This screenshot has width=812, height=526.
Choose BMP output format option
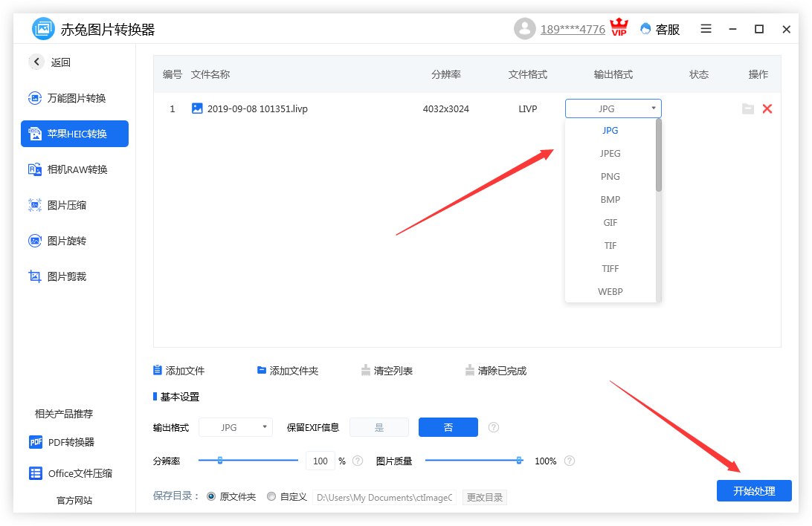[610, 200]
